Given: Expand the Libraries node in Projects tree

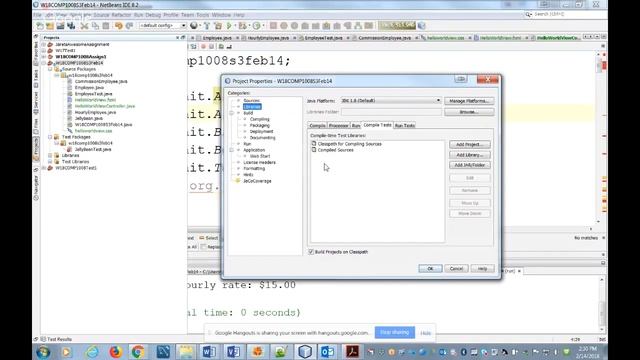Looking at the screenshot, I should click(x=50, y=156).
